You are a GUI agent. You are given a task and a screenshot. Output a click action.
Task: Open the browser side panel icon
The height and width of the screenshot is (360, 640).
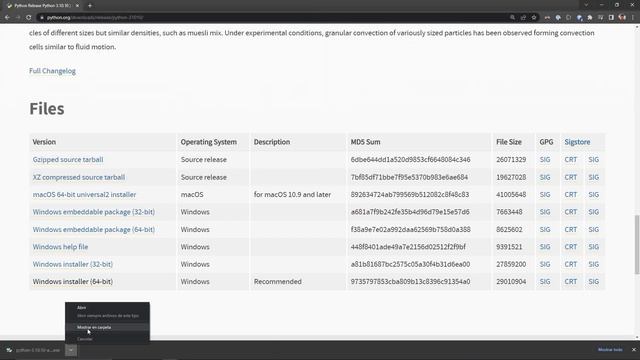tap(611, 18)
